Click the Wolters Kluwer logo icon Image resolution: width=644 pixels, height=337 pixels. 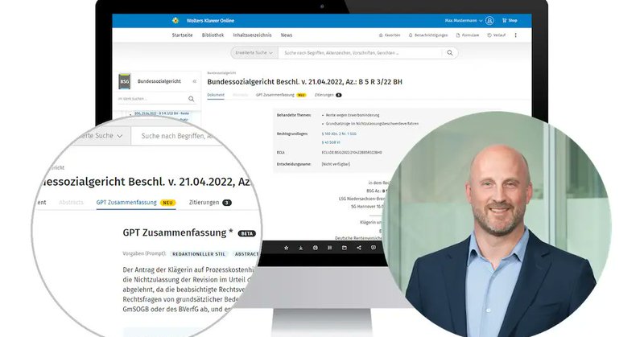175,21
